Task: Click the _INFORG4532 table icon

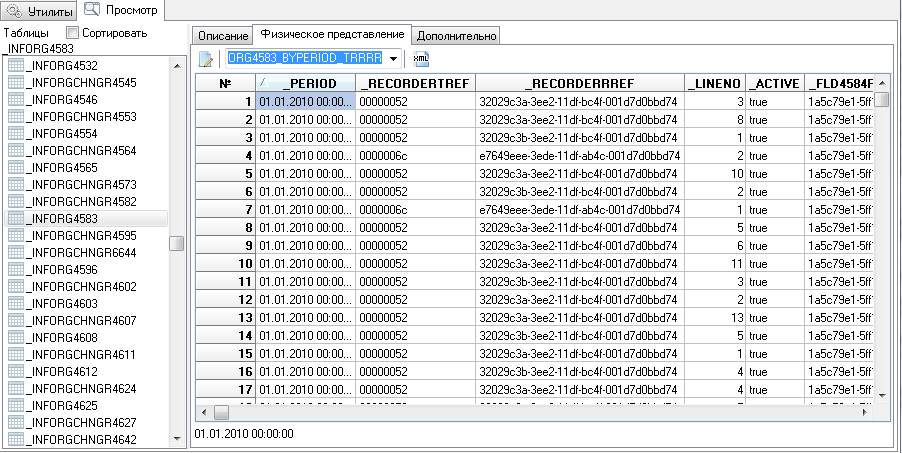Action: click(x=15, y=65)
